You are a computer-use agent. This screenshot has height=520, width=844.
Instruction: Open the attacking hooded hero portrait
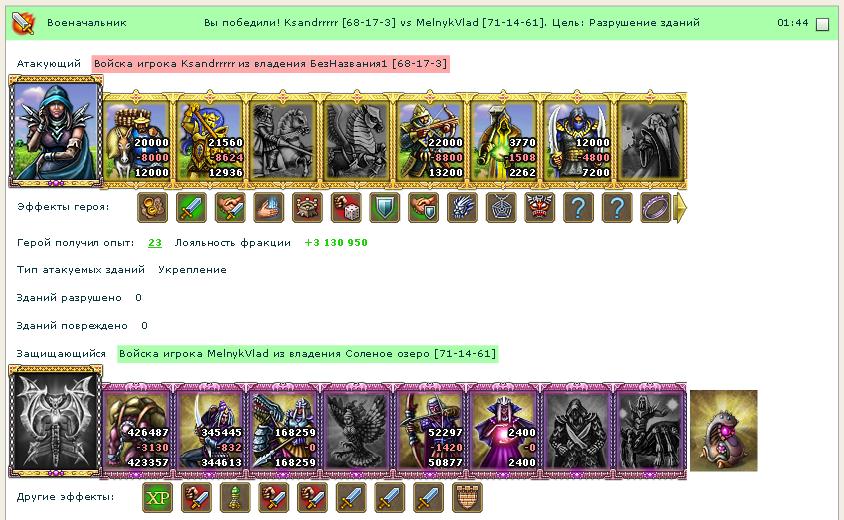[55, 131]
